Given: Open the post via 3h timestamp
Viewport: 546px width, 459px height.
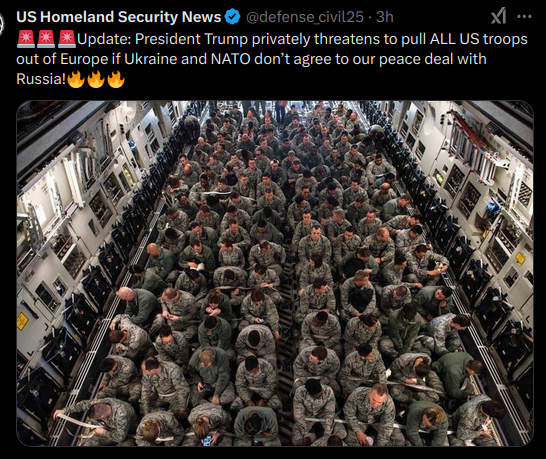Looking at the screenshot, I should [x=385, y=17].
